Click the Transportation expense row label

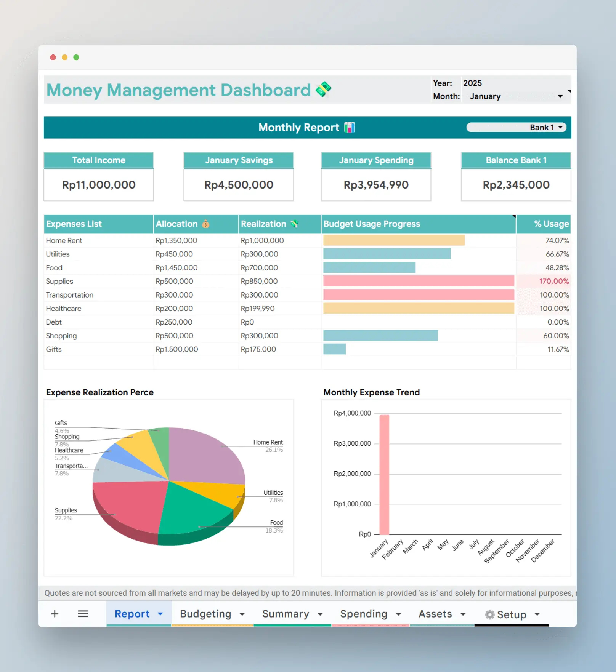[x=69, y=295]
